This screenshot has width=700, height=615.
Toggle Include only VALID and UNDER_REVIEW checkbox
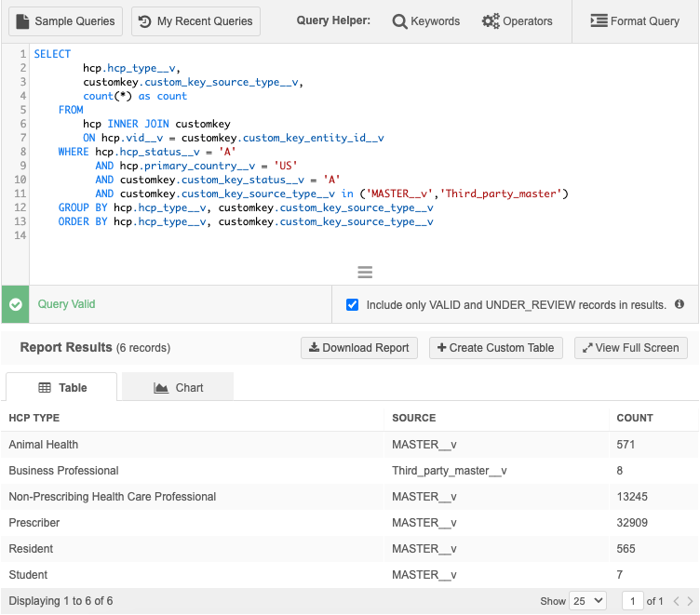tap(352, 304)
